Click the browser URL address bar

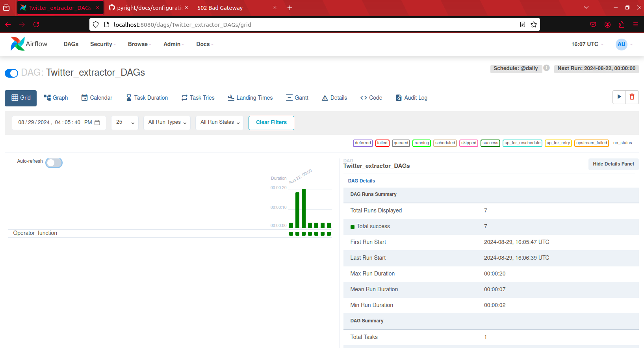[x=314, y=24]
